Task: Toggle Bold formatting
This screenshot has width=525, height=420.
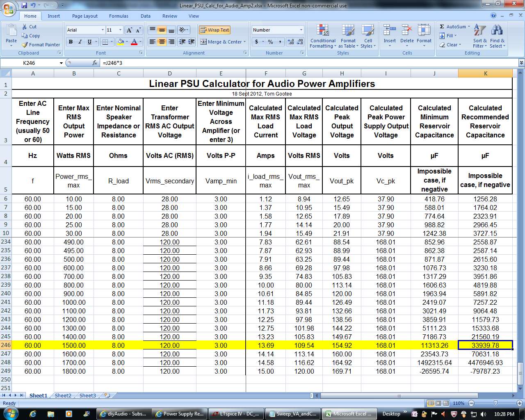Action: (x=71, y=42)
